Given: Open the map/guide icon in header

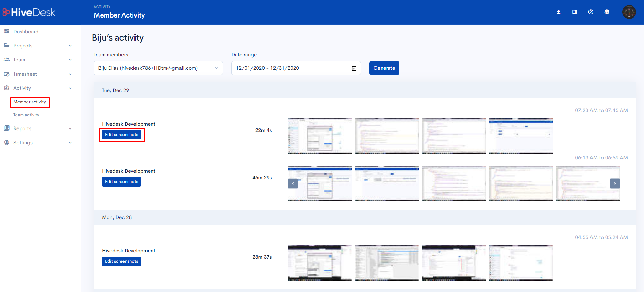Looking at the screenshot, I should pyautogui.click(x=575, y=12).
